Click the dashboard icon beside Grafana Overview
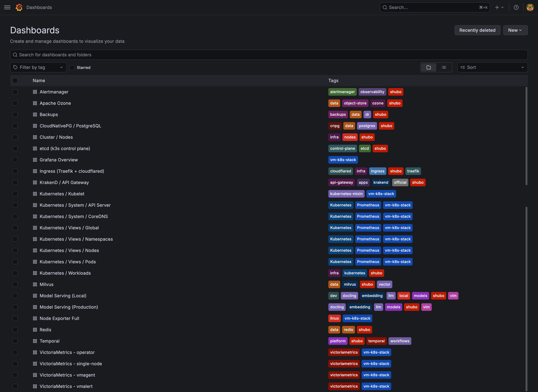Viewport: 538px width, 392px height. pyautogui.click(x=35, y=160)
